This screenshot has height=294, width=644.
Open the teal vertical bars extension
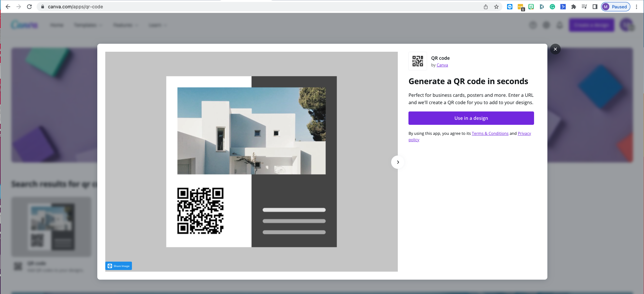click(x=542, y=7)
